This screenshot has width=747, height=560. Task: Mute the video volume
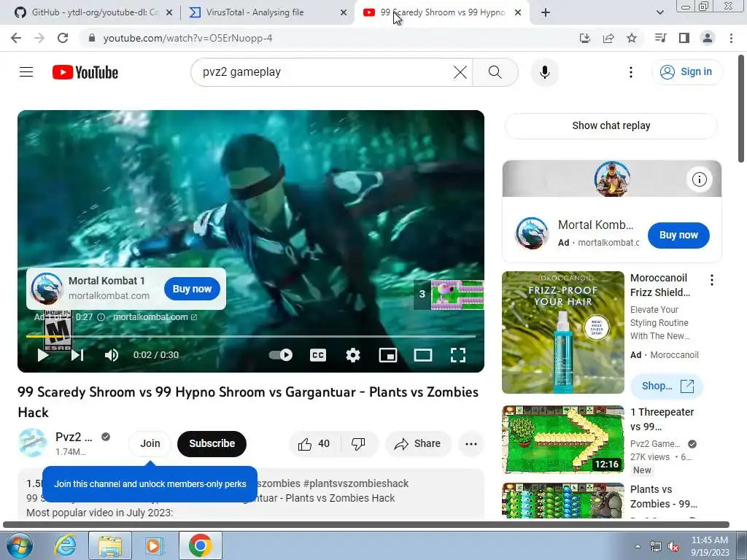pyautogui.click(x=112, y=355)
